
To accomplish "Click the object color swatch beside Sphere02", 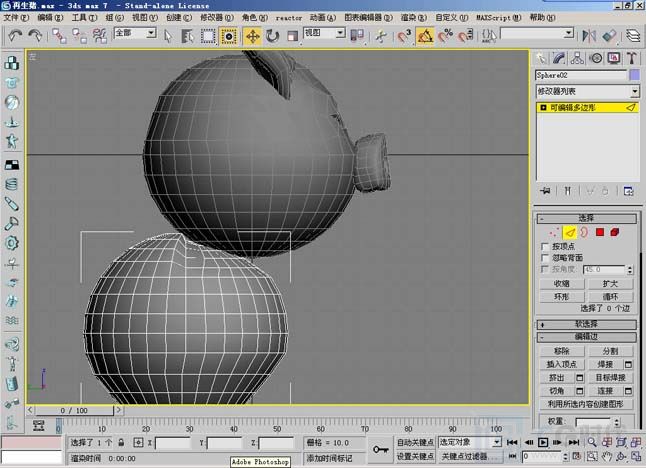I will (634, 75).
